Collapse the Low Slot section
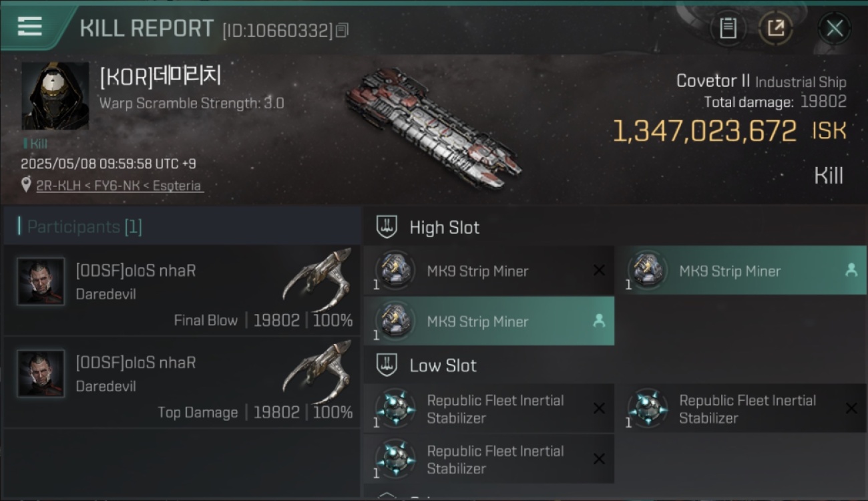 387,365
